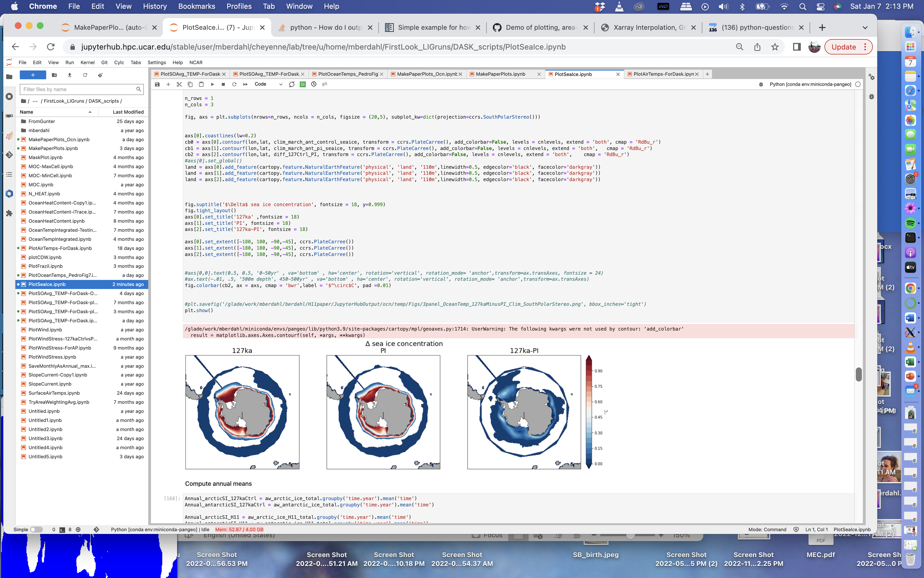924x578 pixels.
Task: Click the blue new launcher button
Action: [x=33, y=75]
